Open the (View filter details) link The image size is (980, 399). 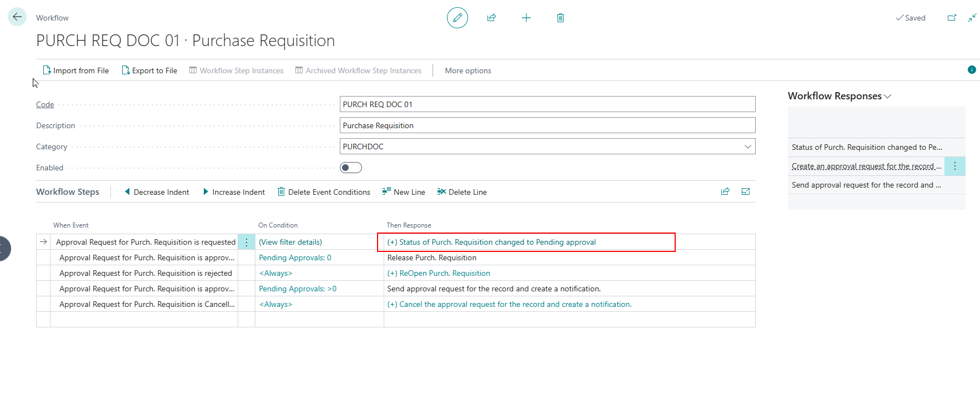point(290,242)
